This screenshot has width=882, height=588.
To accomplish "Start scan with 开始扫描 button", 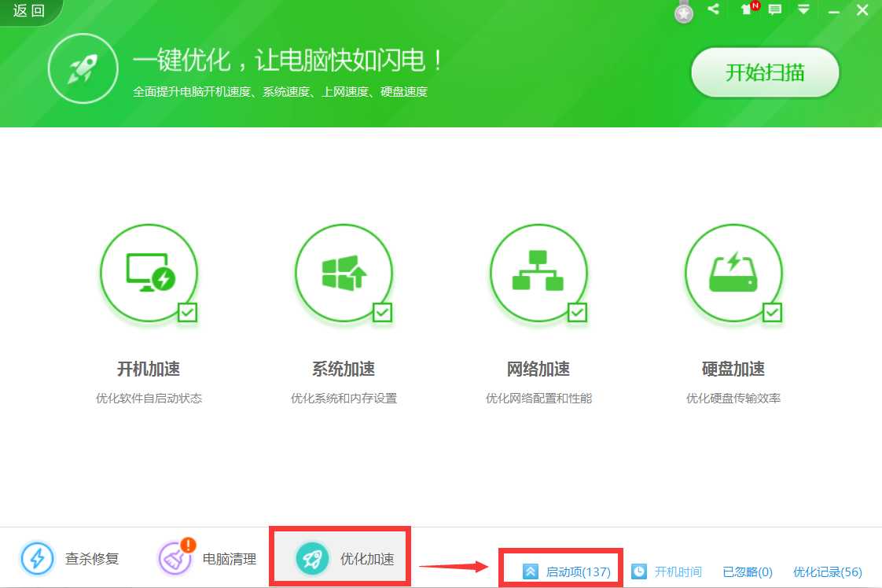I will (765, 72).
